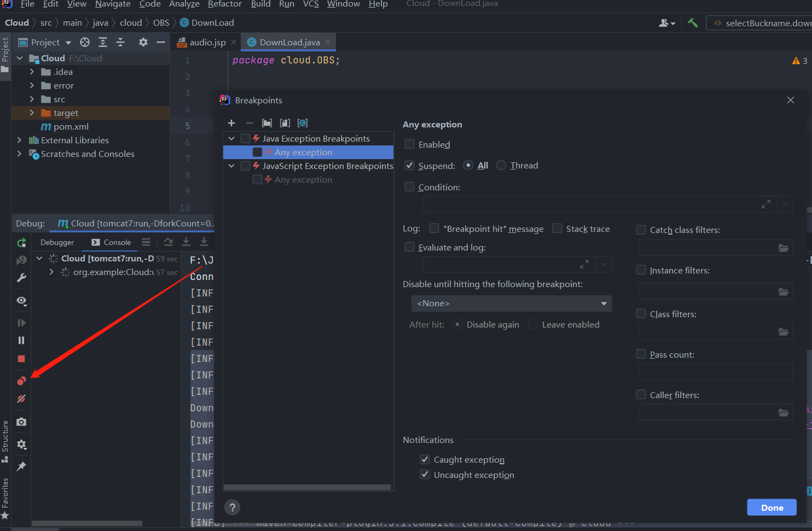Click the locate target icon in Project panel
The width and height of the screenshot is (812, 531).
(x=85, y=42)
